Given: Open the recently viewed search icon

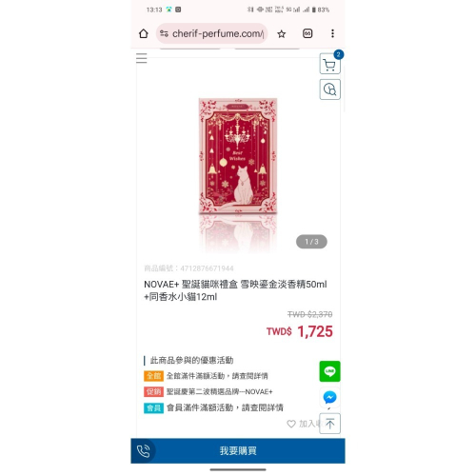Looking at the screenshot, I should (x=329, y=89).
